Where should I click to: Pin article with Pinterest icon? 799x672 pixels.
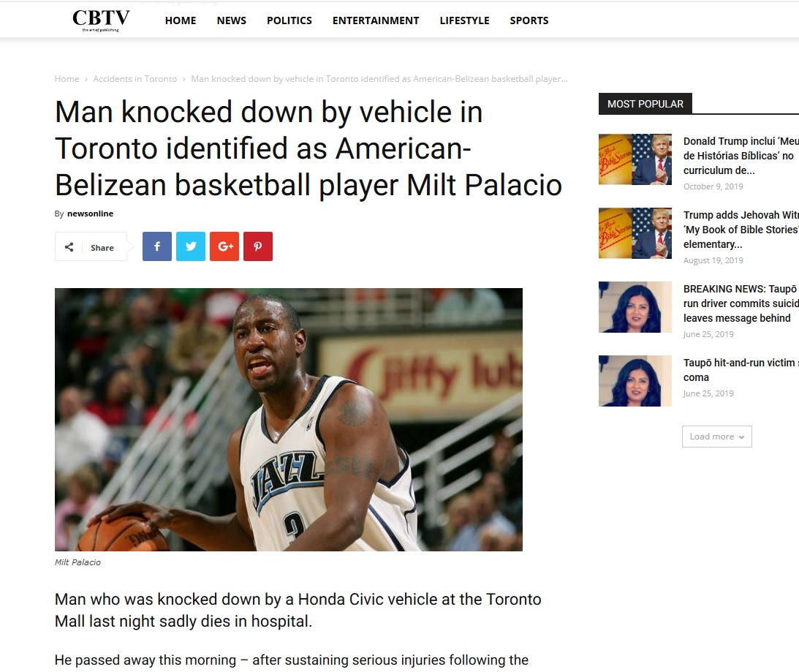coord(258,246)
